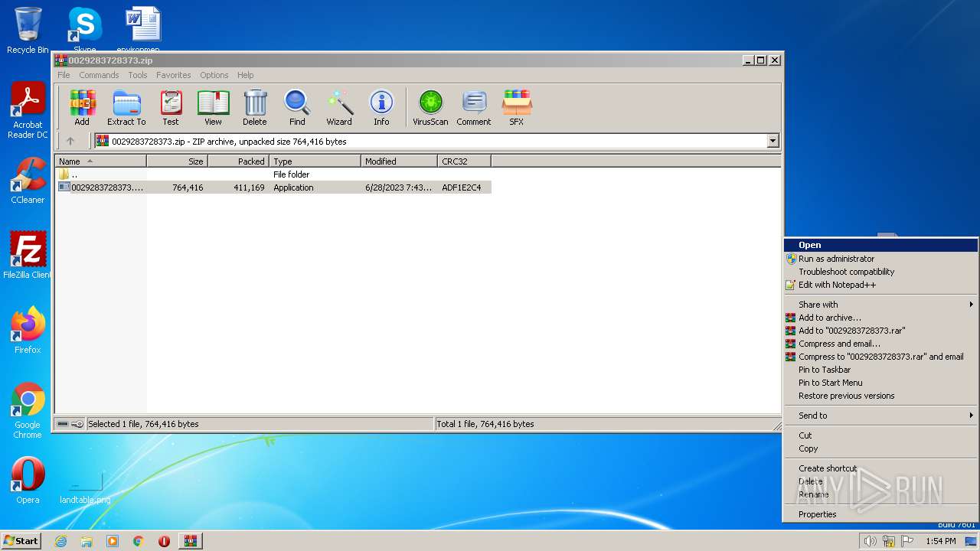Select the 0029283728373 application file row
Image resolution: width=980 pixels, height=551 pixels.
click(x=274, y=187)
